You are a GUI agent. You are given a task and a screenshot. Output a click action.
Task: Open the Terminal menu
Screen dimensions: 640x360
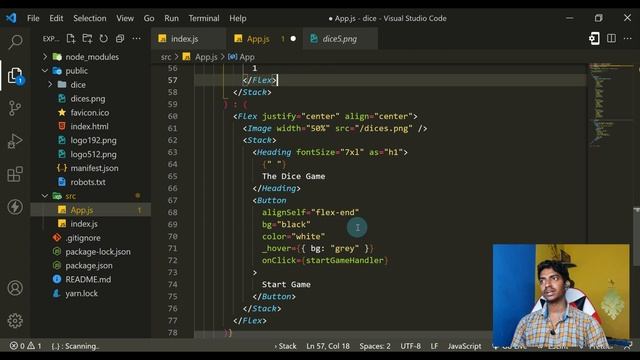click(x=204, y=18)
